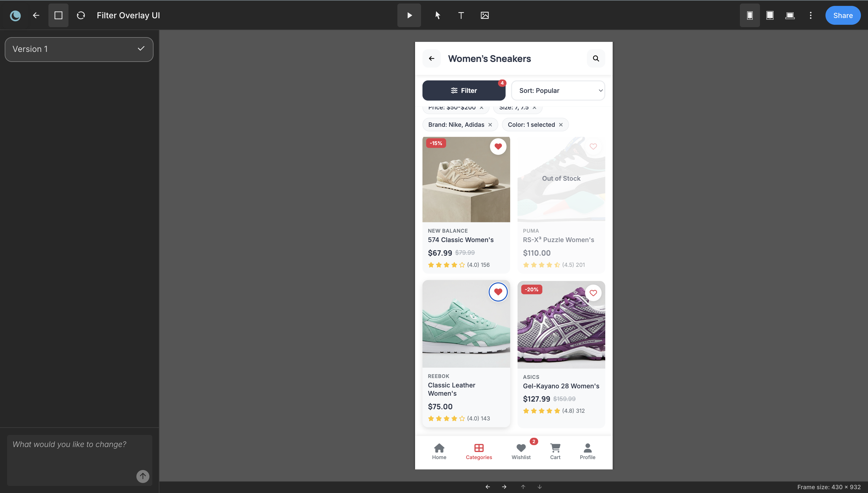
Task: Click the blue Share button
Action: point(843,15)
